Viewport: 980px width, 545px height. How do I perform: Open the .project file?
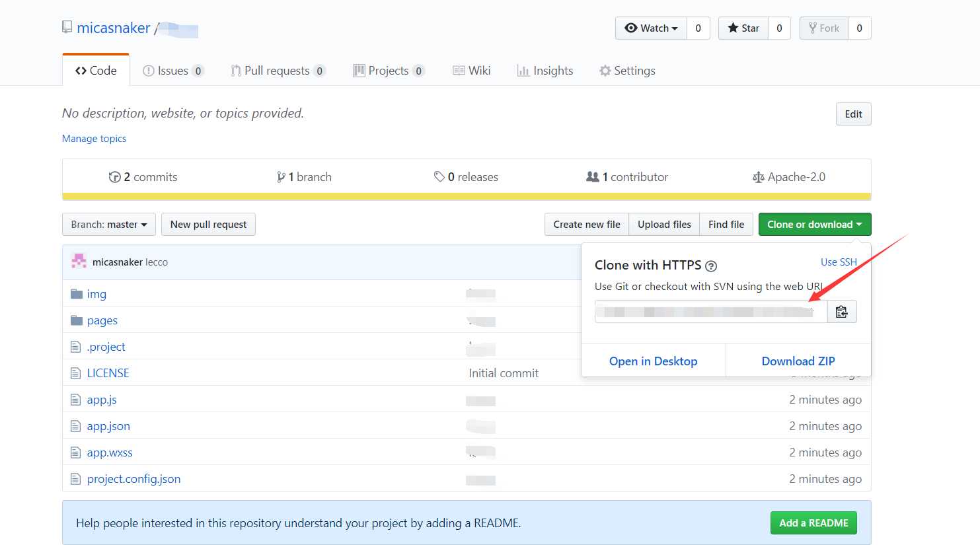coord(106,347)
